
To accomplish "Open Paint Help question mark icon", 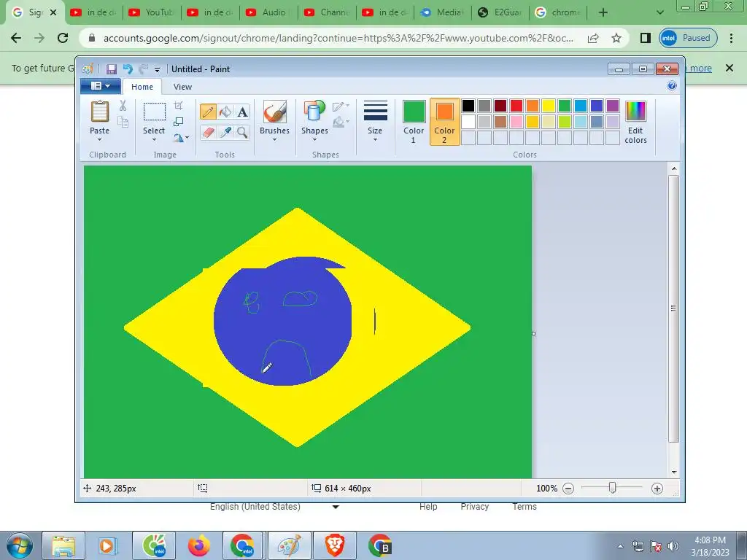I will click(x=672, y=86).
